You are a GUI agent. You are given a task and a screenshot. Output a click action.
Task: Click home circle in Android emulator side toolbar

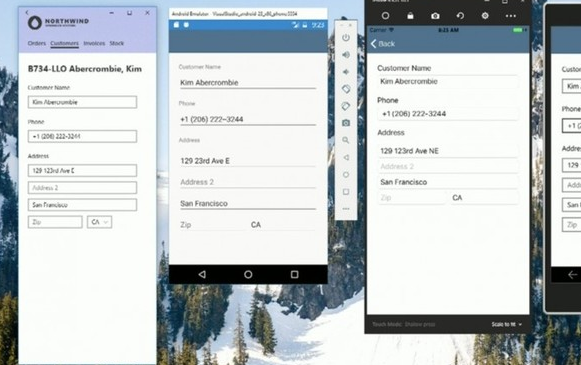coord(346,175)
